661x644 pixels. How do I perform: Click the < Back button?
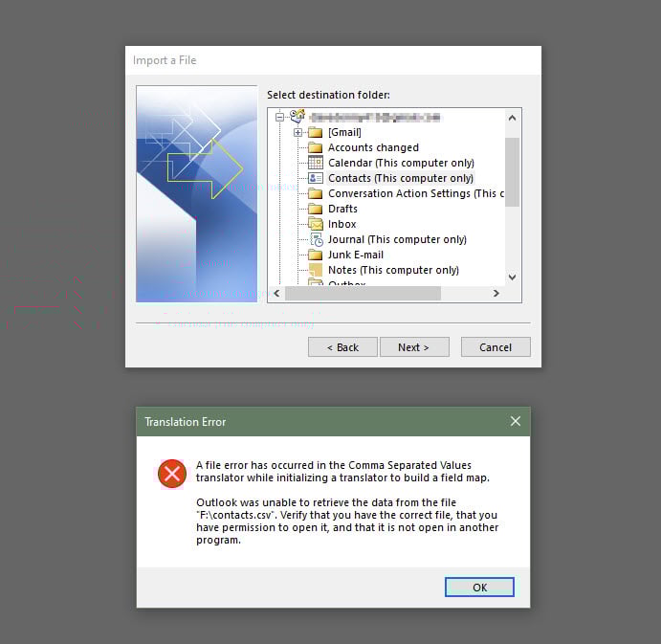coord(342,347)
